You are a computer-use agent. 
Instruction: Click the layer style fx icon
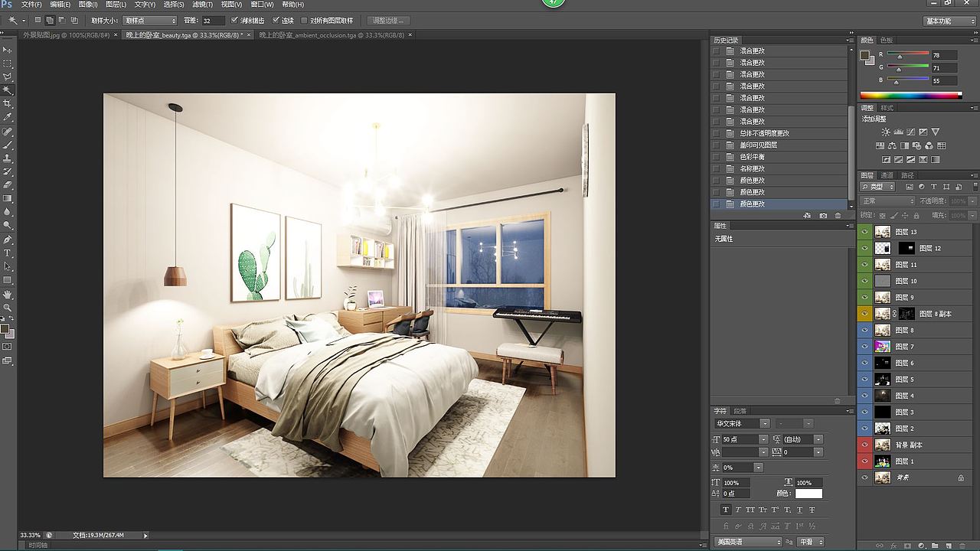coord(893,546)
